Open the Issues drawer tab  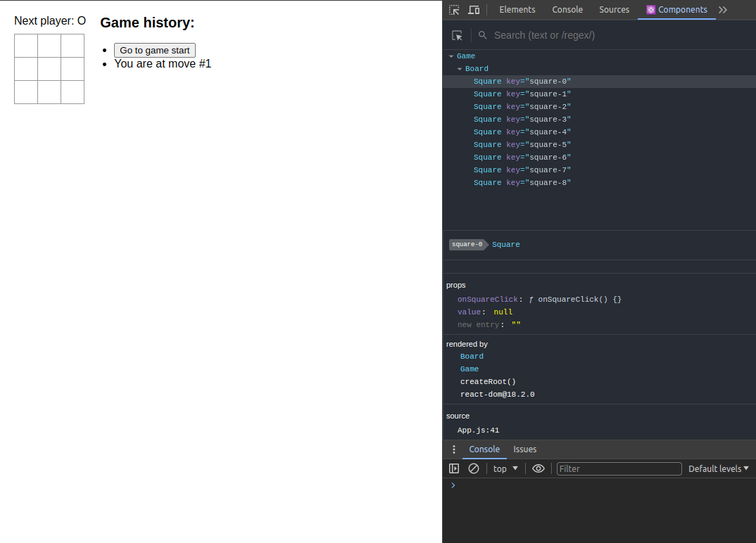[524, 449]
